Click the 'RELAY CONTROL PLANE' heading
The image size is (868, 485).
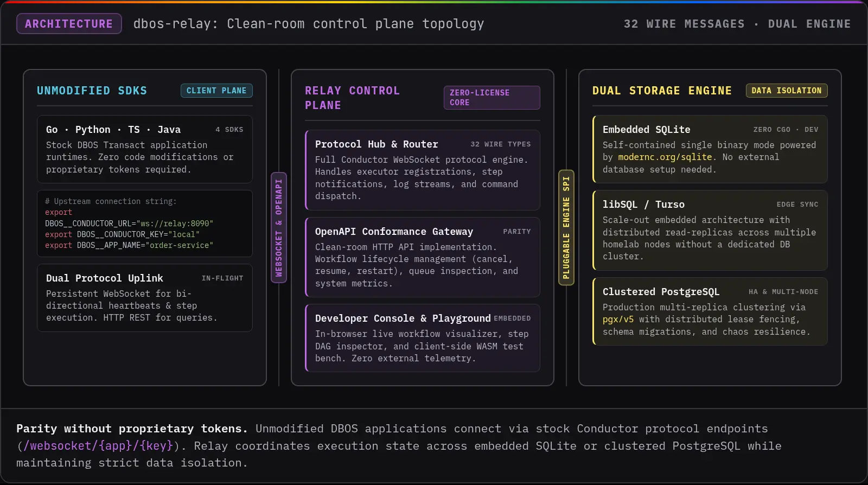point(352,98)
